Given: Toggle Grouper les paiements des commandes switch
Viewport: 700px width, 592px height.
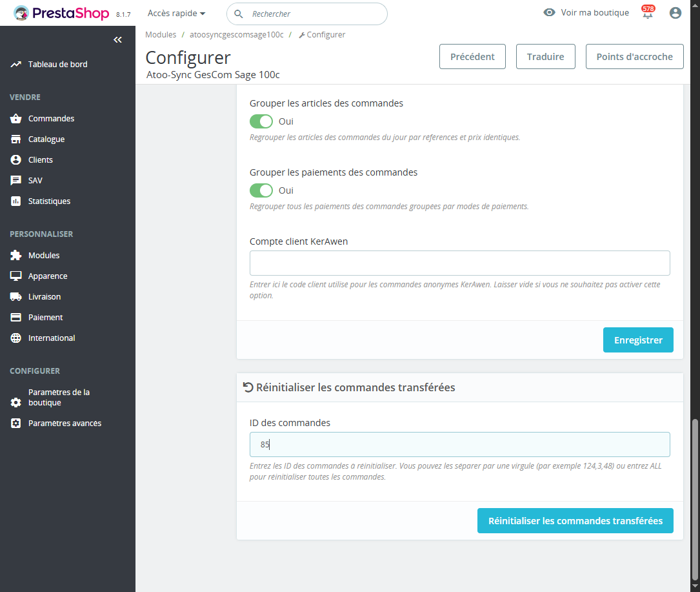Looking at the screenshot, I should [261, 190].
